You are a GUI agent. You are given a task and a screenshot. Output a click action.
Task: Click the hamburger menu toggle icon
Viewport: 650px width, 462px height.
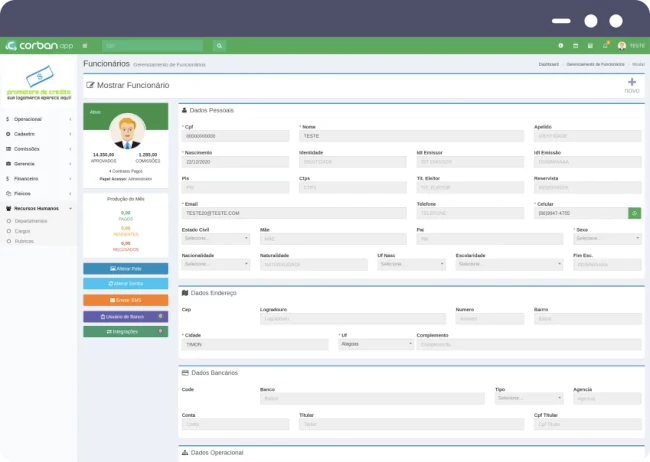pyautogui.click(x=85, y=46)
